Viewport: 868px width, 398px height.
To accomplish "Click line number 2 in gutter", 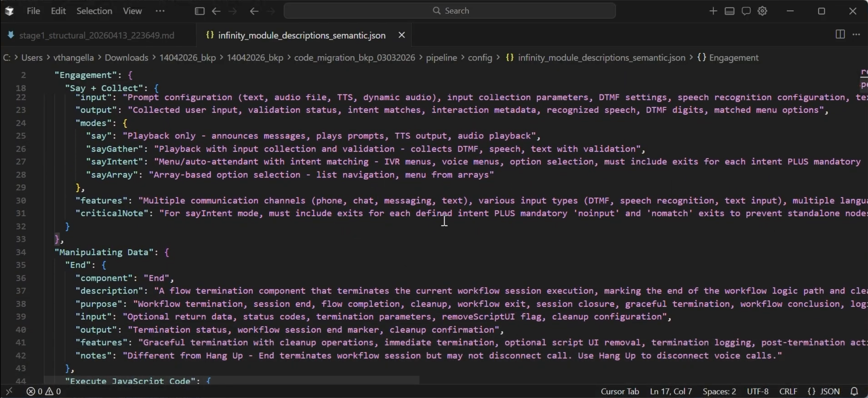I will click(23, 75).
